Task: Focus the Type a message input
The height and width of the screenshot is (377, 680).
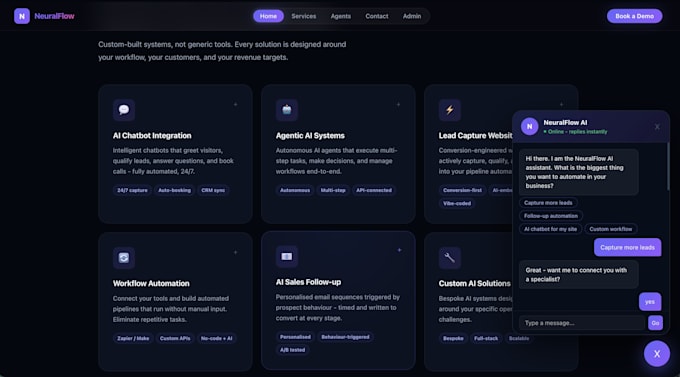Action: pyautogui.click(x=582, y=323)
